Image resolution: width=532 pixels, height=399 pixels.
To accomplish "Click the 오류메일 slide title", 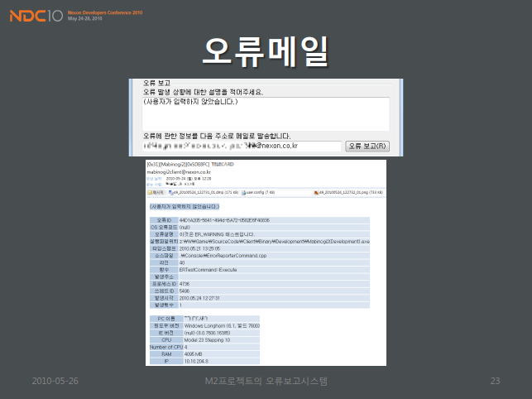I will click(x=266, y=51).
